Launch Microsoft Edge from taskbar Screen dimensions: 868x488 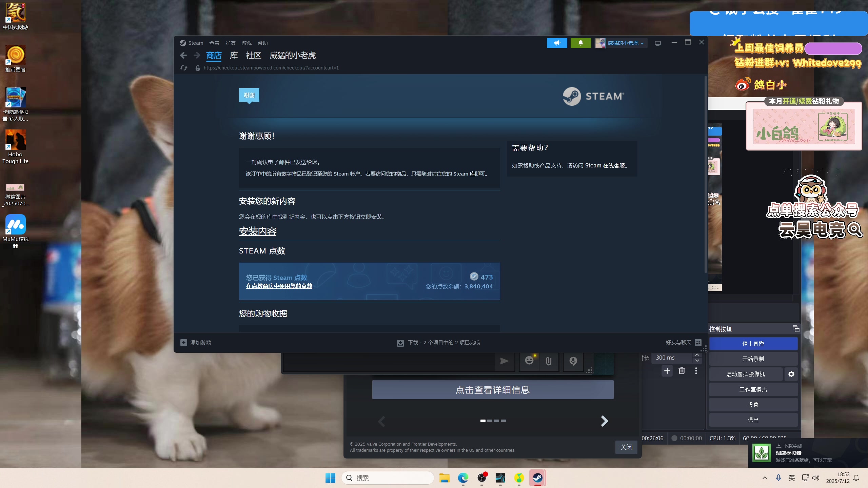coord(463,478)
